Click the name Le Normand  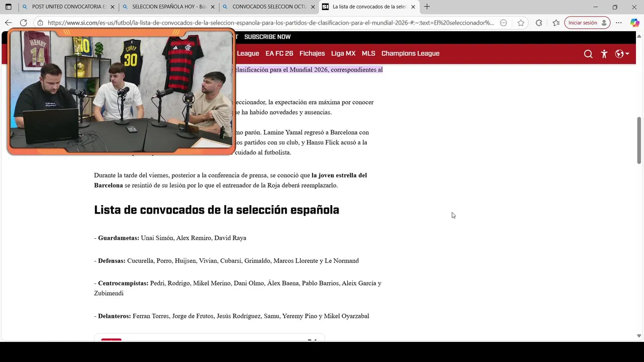(x=342, y=260)
